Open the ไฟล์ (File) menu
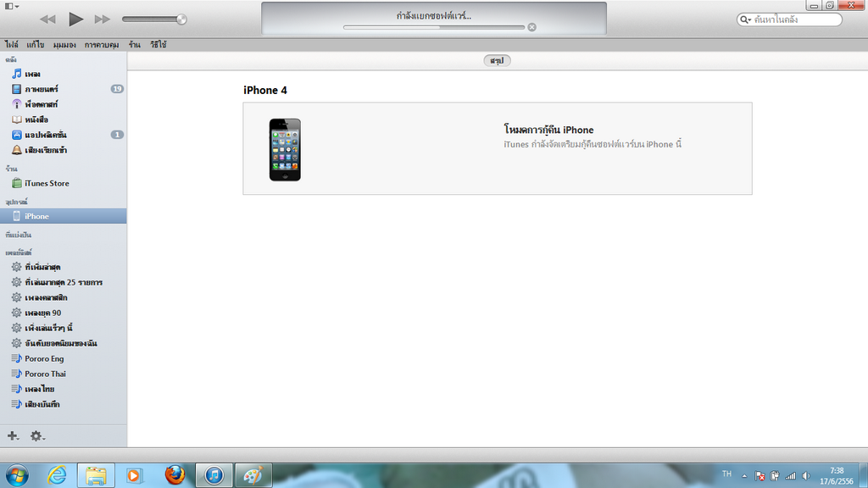 click(x=11, y=45)
